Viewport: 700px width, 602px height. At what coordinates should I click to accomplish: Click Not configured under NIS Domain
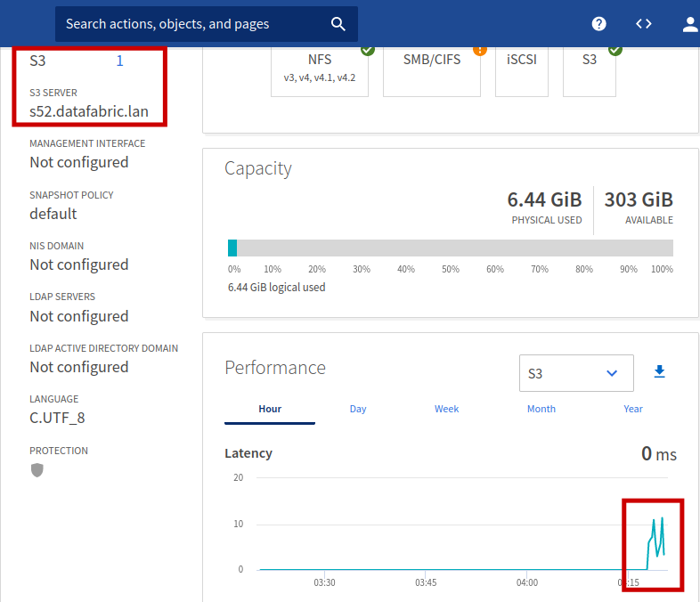pos(79,265)
